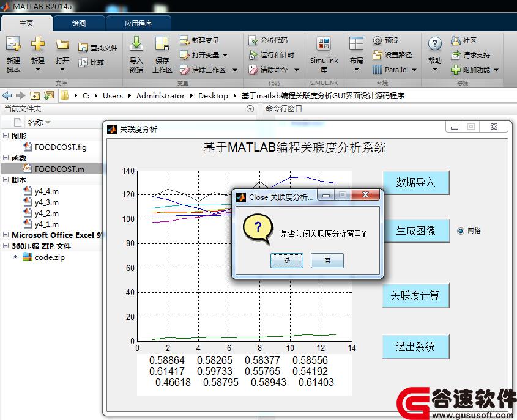Select y4_3.m script file
The width and height of the screenshot is (517, 420).
tap(41, 202)
